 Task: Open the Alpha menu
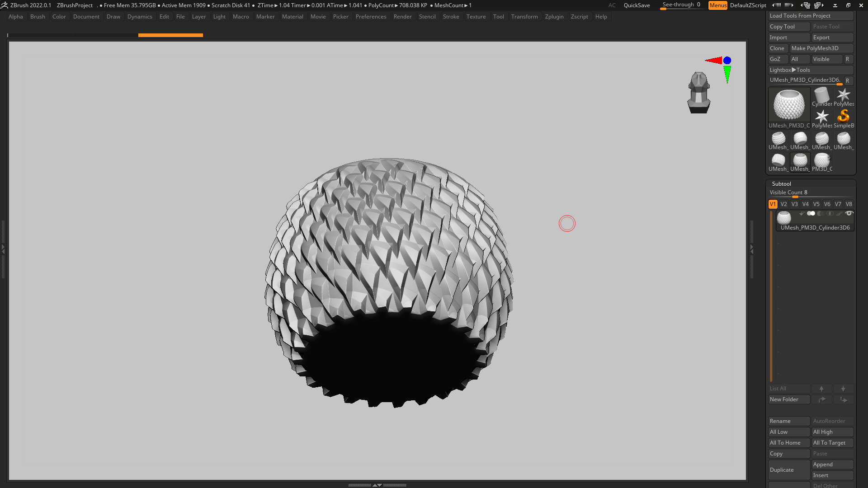click(x=16, y=17)
